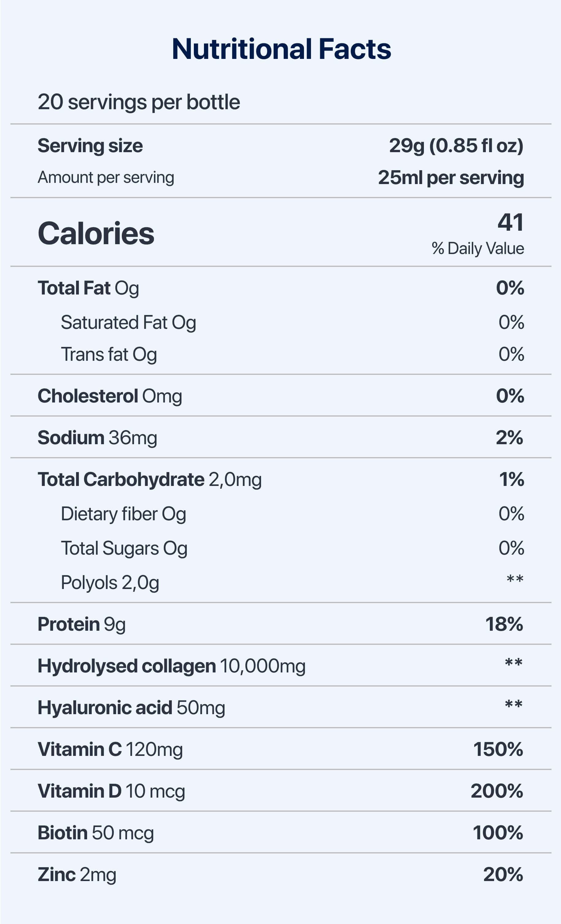Select the Serving size label

[x=90, y=145]
